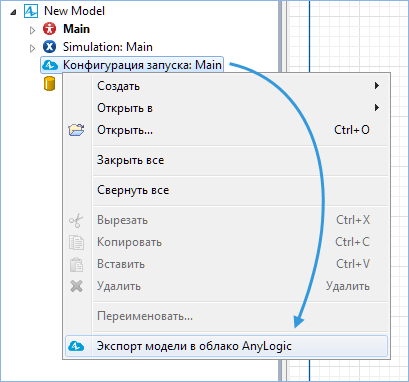Click the Удалить menu entry
409x382 pixels.
[x=226, y=286]
